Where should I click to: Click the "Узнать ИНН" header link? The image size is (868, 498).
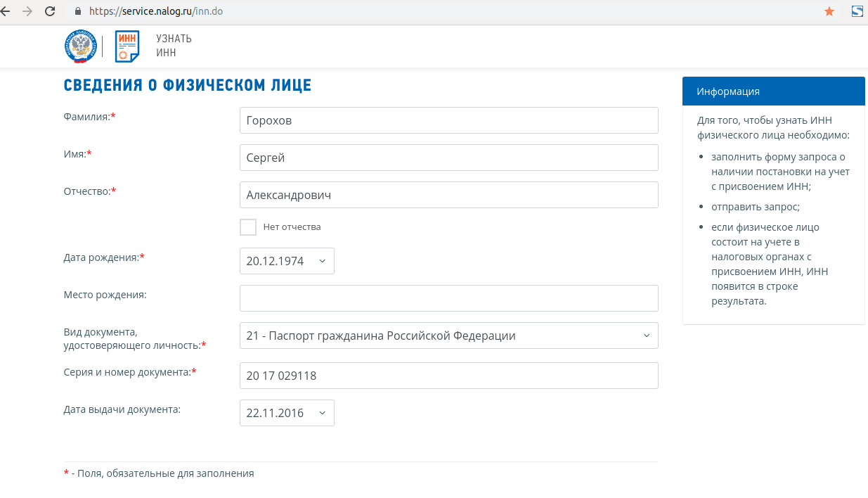click(x=174, y=46)
